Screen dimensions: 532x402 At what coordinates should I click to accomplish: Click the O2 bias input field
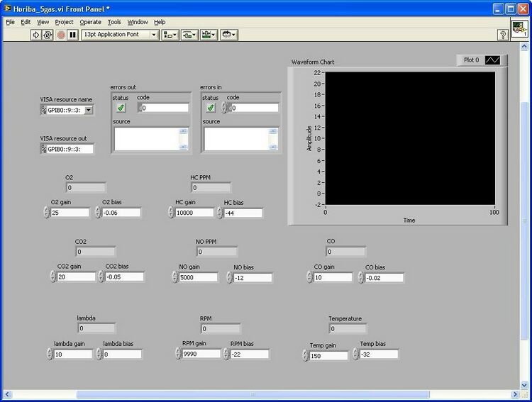point(121,213)
